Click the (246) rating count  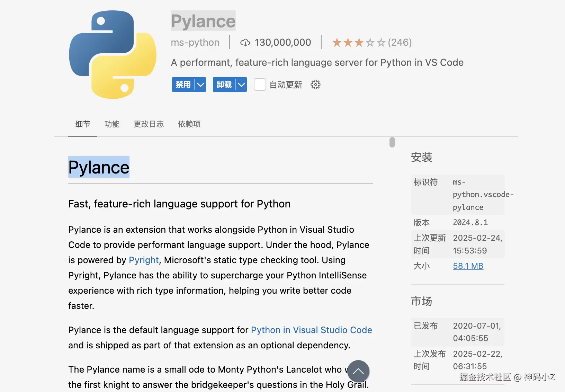[400, 43]
